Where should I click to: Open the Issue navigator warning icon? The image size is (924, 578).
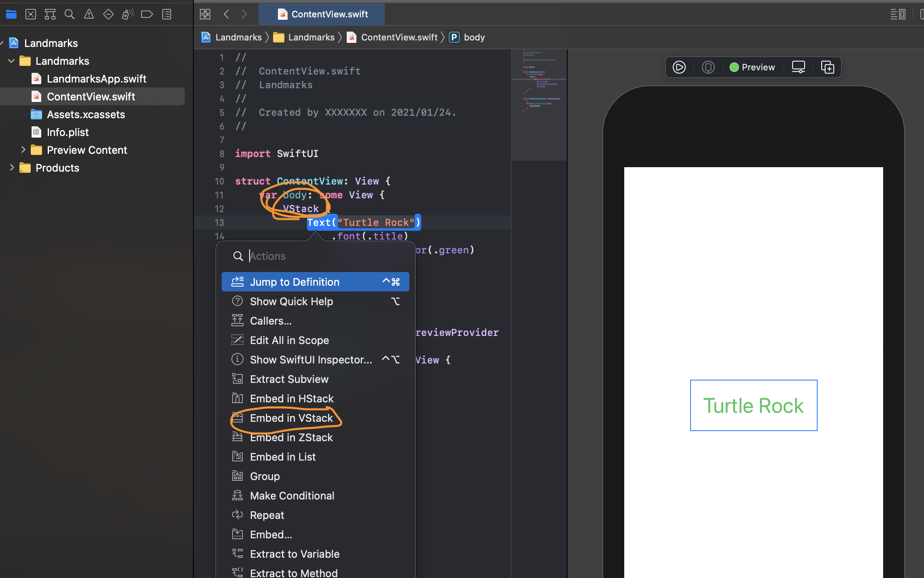pos(89,15)
